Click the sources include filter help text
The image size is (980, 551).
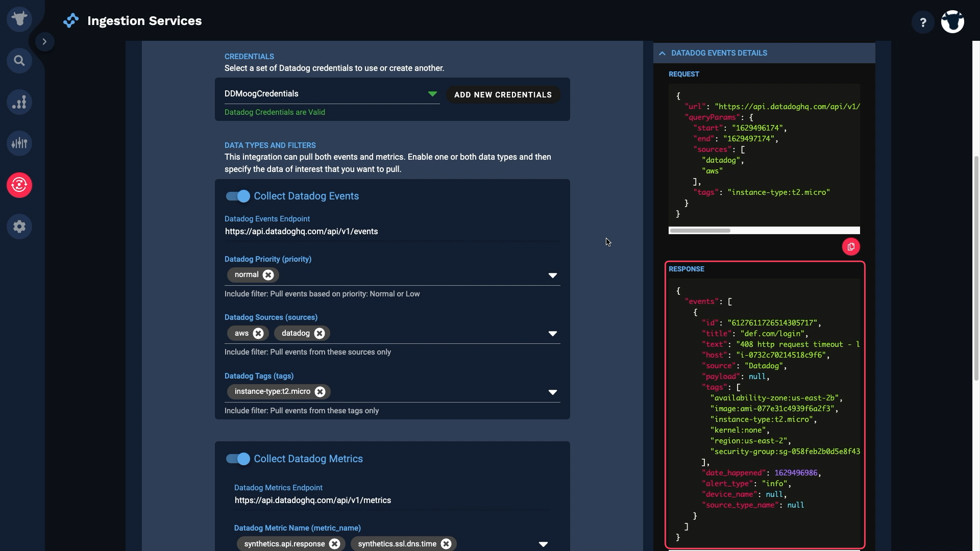[x=308, y=352]
